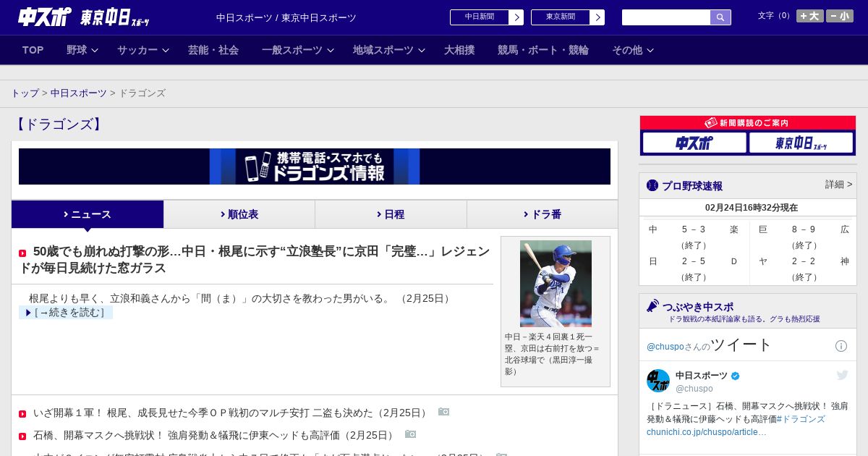Viewport: 868px width, 456px height.
Task: Open article 石橋、開幕マスクへ挑戦状
Action: click(x=215, y=435)
